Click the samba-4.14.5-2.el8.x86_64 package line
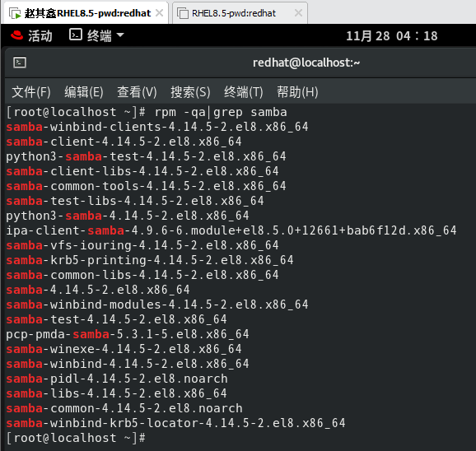476x451 pixels. click(x=98, y=291)
